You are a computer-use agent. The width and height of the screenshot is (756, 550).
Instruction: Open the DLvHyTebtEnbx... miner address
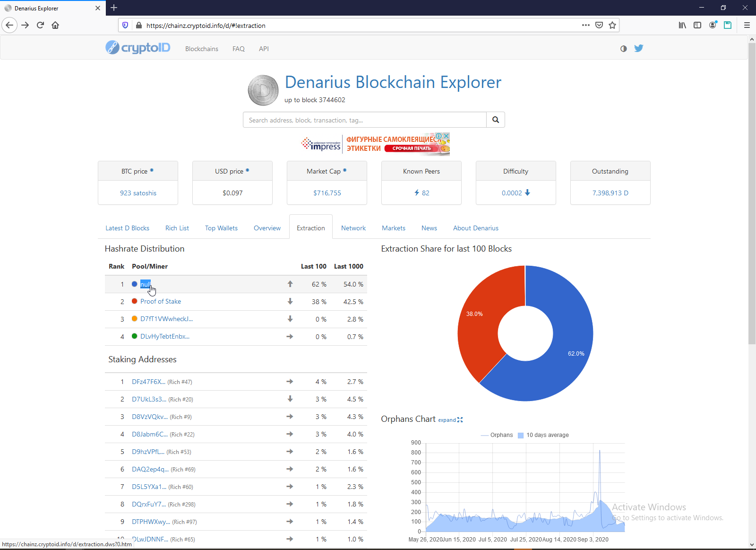pyautogui.click(x=165, y=336)
